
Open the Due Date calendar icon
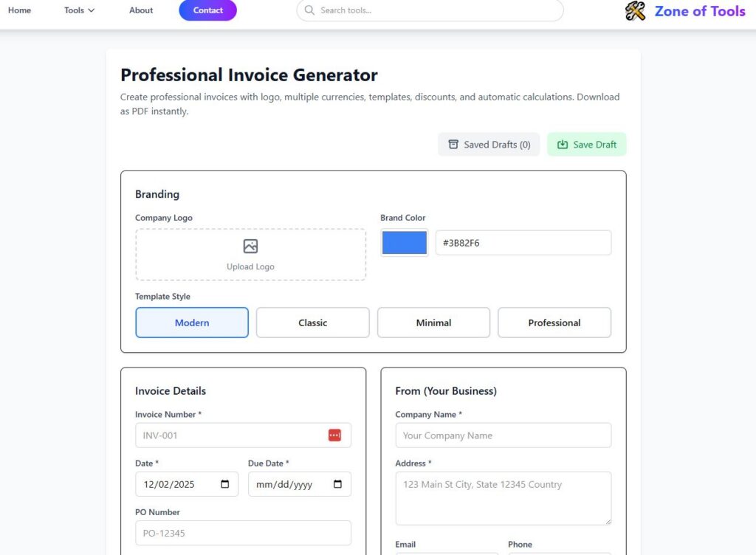coord(338,484)
